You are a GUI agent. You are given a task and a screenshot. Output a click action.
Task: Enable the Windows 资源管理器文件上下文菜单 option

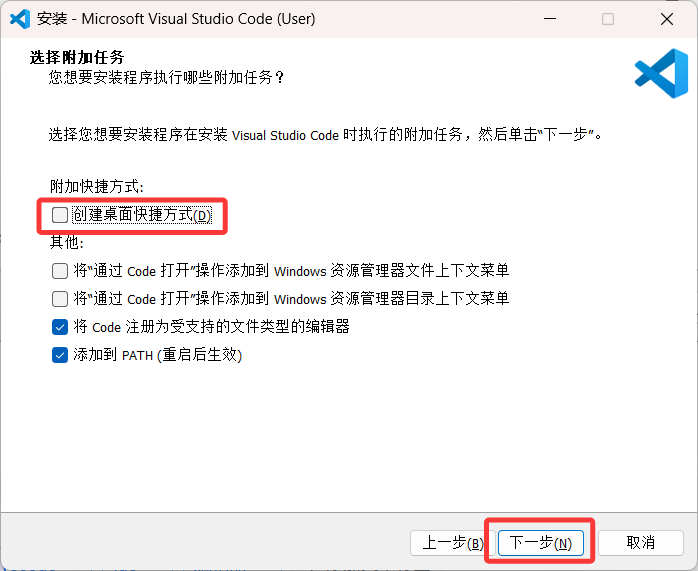(60, 271)
